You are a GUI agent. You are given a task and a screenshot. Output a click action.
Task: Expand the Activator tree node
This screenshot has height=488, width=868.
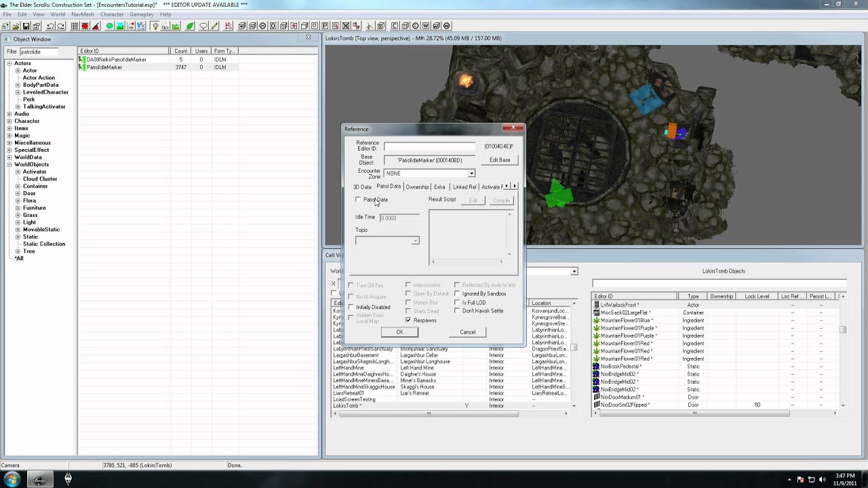pyautogui.click(x=18, y=172)
